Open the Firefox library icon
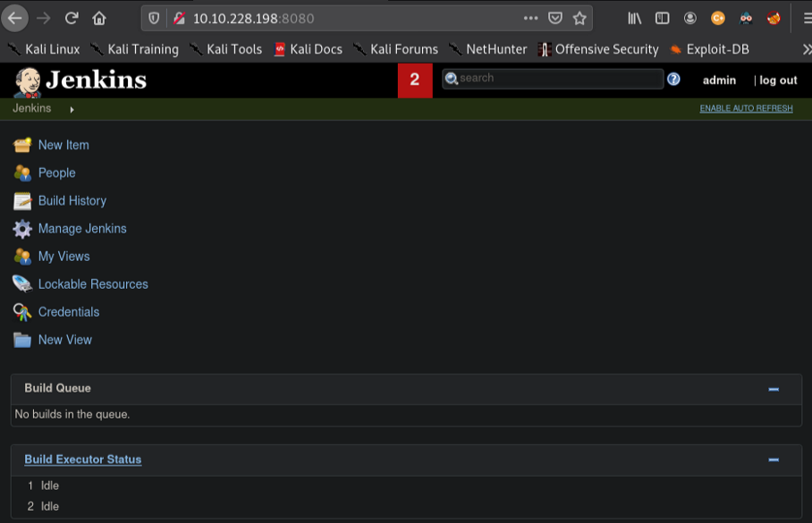Image resolution: width=812 pixels, height=523 pixels. point(634,19)
